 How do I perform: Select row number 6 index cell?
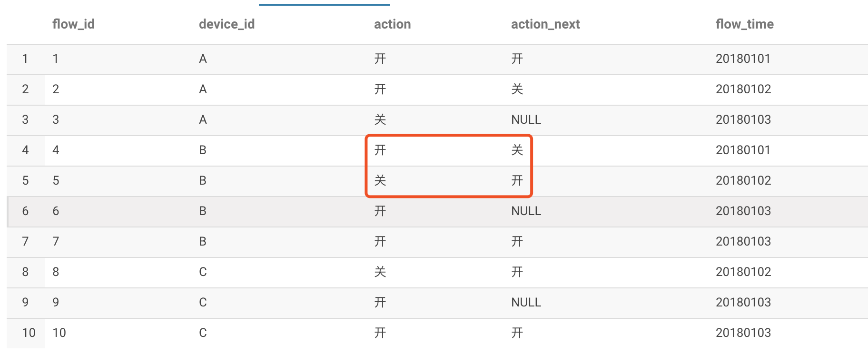coord(25,211)
